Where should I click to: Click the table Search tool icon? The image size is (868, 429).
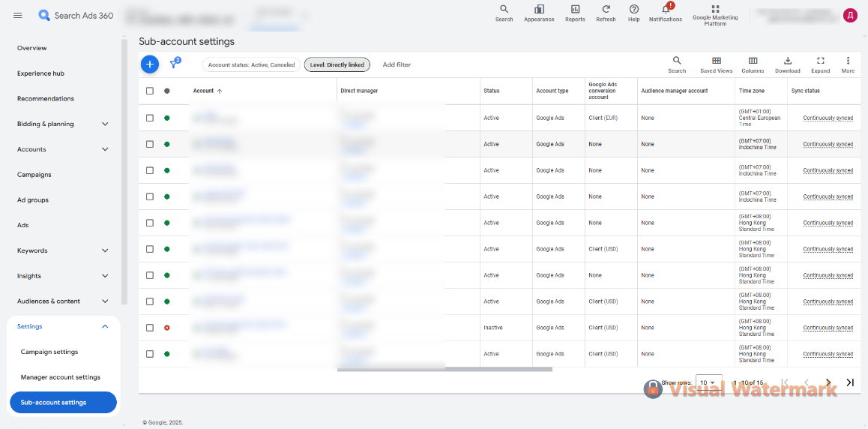[676, 64]
